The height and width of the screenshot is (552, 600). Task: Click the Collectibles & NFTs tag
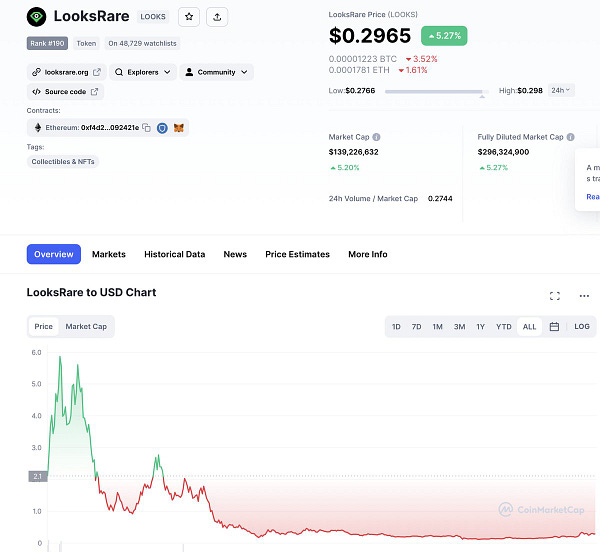click(x=63, y=161)
